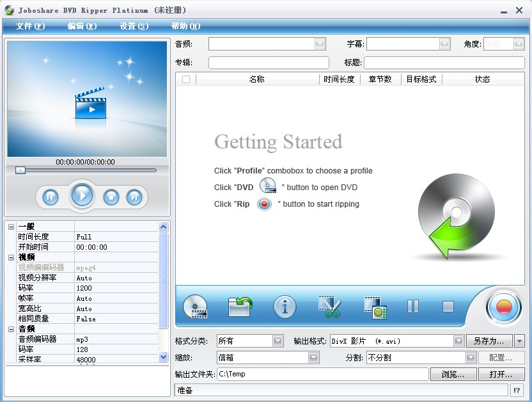Click the Open folder icon with green arrow
532x402 pixels.
[x=240, y=307]
